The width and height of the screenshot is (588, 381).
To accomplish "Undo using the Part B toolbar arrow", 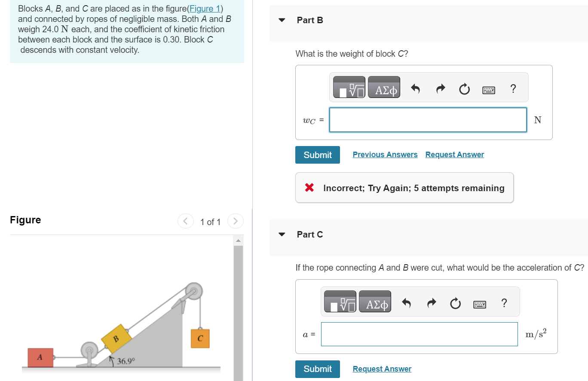I will point(415,88).
